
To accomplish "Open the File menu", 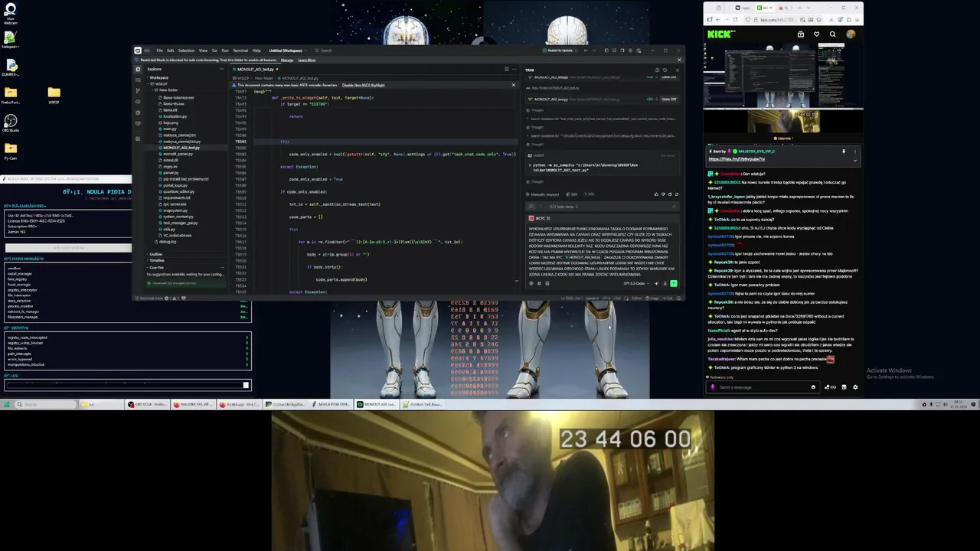I will [159, 51].
